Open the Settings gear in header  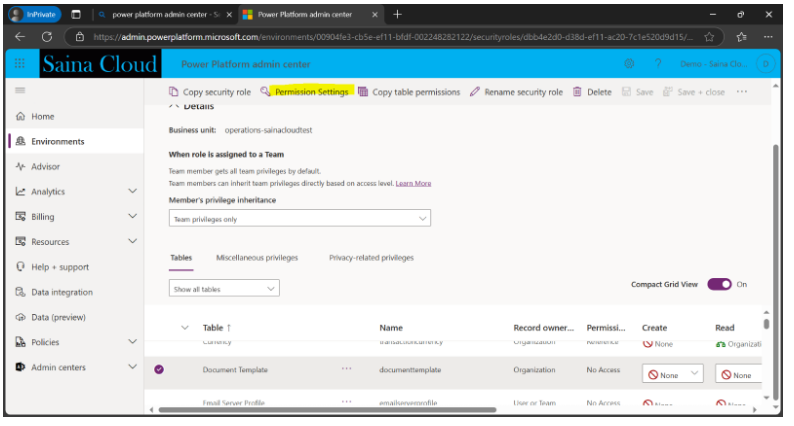(x=629, y=63)
